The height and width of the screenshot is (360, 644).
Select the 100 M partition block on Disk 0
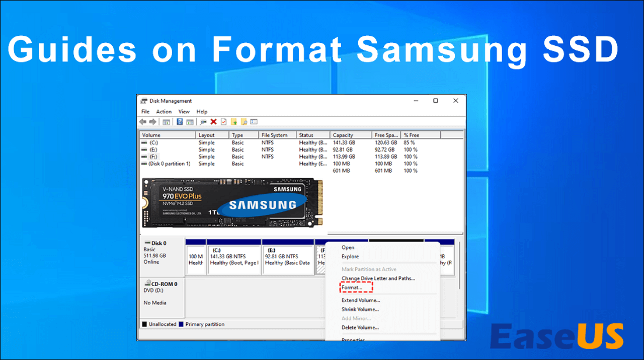[196, 257]
